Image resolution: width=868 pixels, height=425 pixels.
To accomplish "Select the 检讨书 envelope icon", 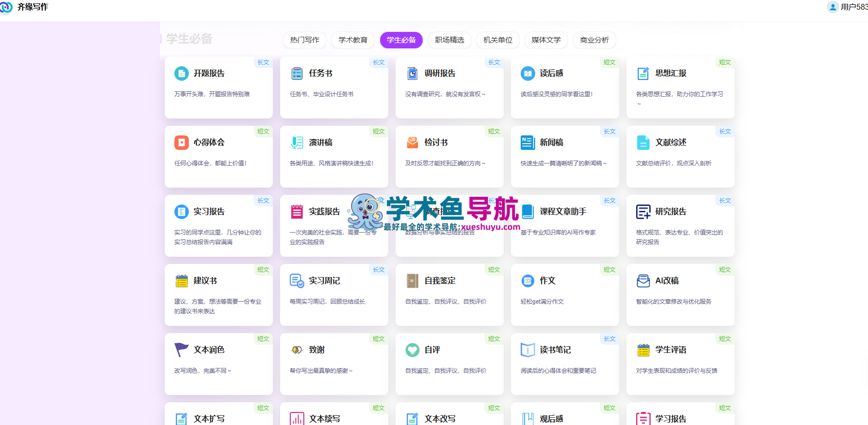I will click(413, 143).
